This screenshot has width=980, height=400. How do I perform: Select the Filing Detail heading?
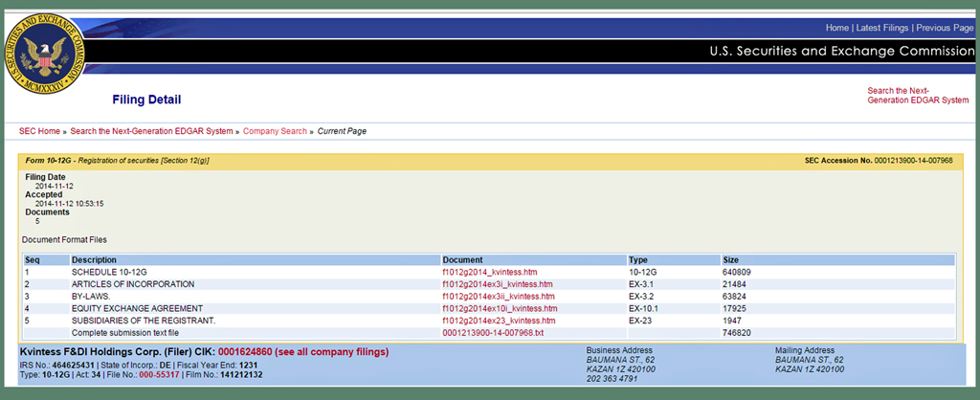coord(146,100)
